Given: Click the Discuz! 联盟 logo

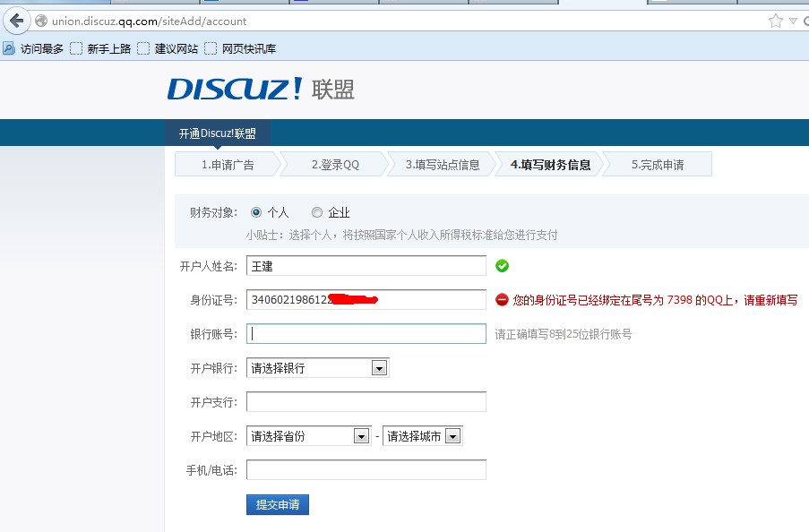Looking at the screenshot, I should tap(261, 89).
